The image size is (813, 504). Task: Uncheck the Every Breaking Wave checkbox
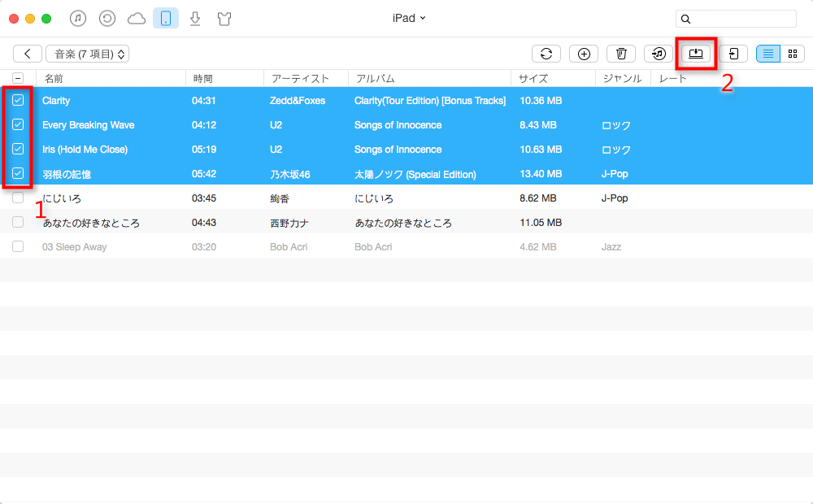point(18,124)
